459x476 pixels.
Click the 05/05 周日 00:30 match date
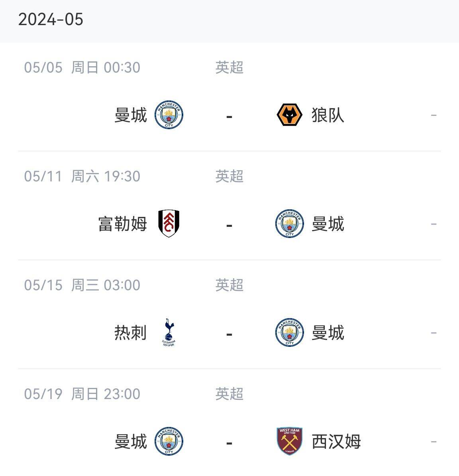82,67
